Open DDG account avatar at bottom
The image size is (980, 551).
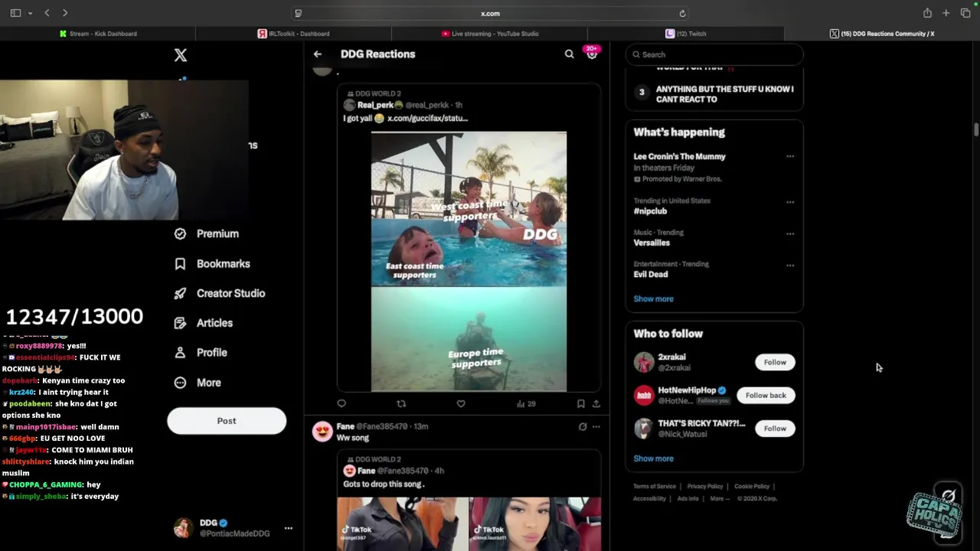[182, 528]
